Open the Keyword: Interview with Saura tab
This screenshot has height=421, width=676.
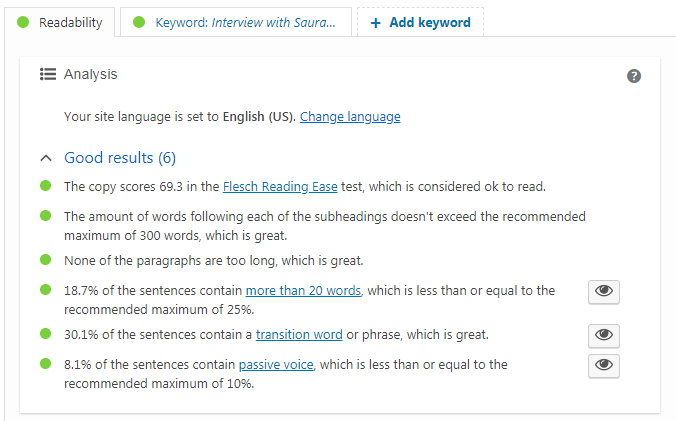click(236, 22)
